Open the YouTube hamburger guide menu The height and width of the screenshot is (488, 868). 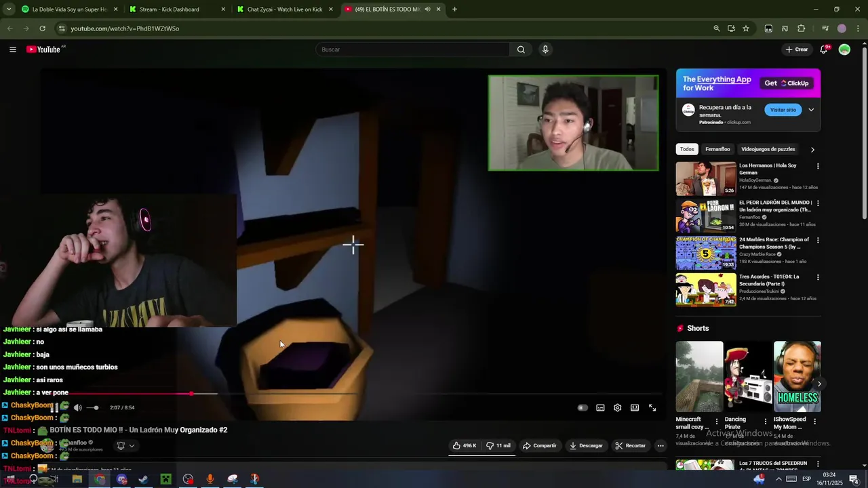pyautogui.click(x=12, y=49)
